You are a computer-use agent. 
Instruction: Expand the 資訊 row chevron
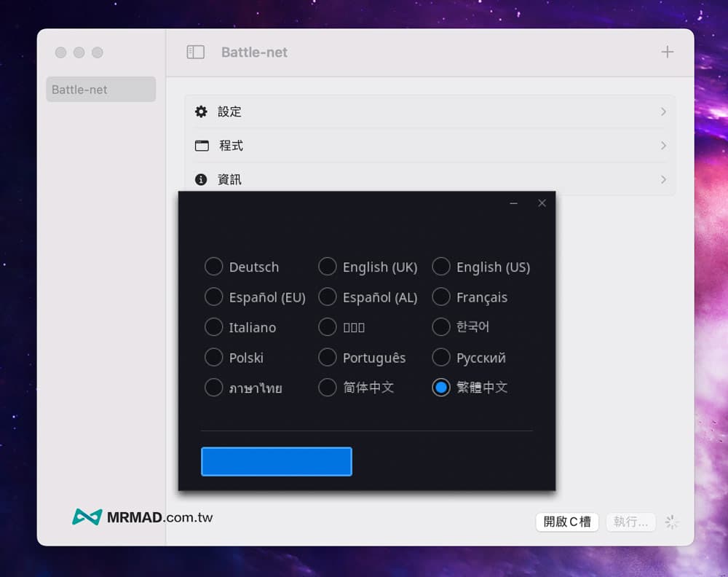[663, 179]
